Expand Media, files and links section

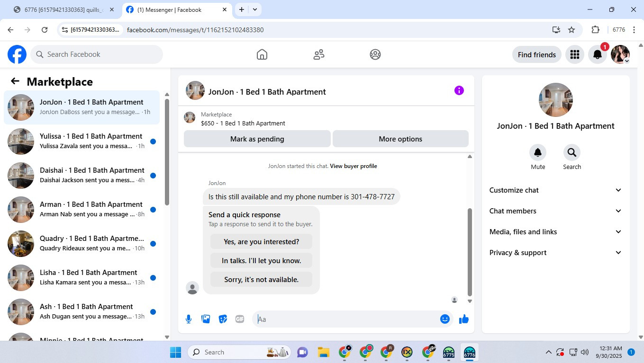(556, 232)
